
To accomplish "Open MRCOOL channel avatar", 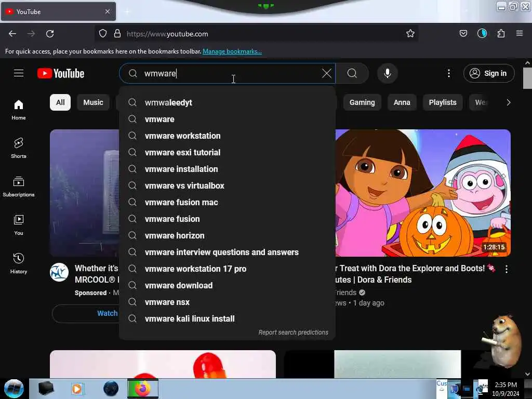I will pos(59,272).
